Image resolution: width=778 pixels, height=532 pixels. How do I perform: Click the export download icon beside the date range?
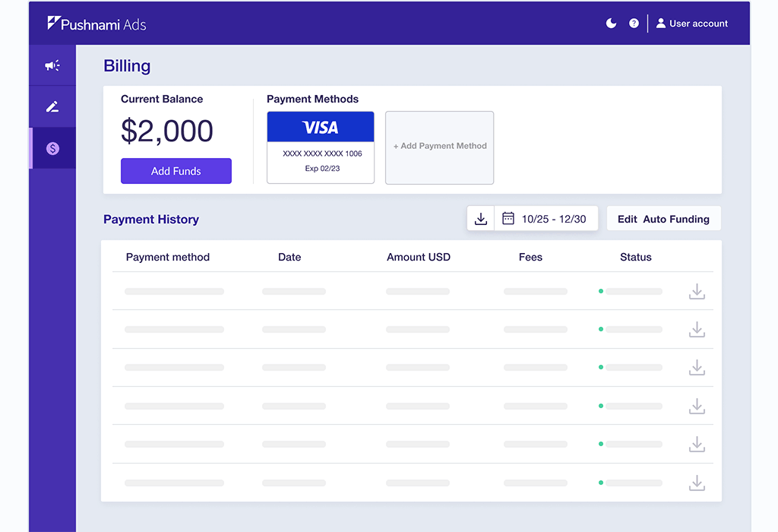point(480,218)
